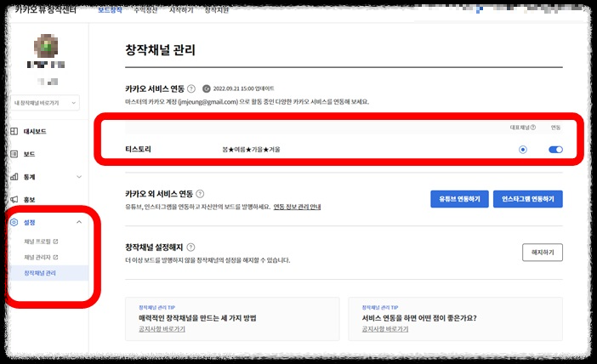Click the 통계 bar chart icon
Viewport: 597px width, 364px height.
14,177
